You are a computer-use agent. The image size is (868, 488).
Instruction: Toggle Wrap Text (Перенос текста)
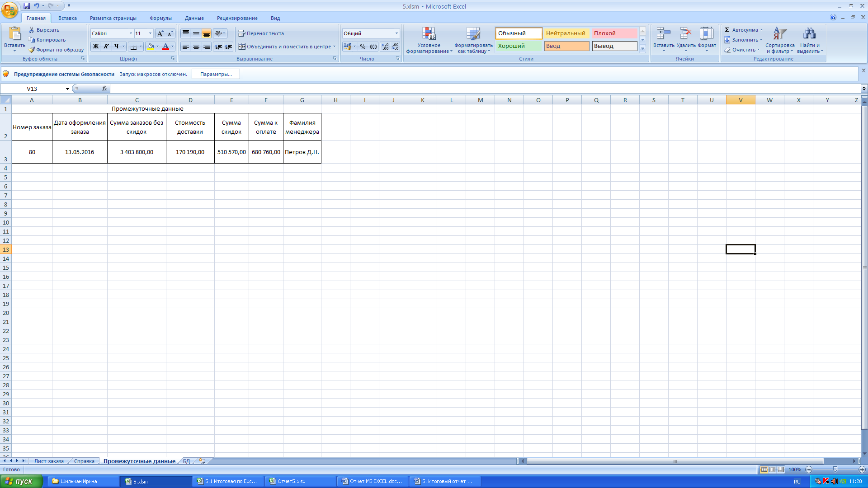click(261, 33)
